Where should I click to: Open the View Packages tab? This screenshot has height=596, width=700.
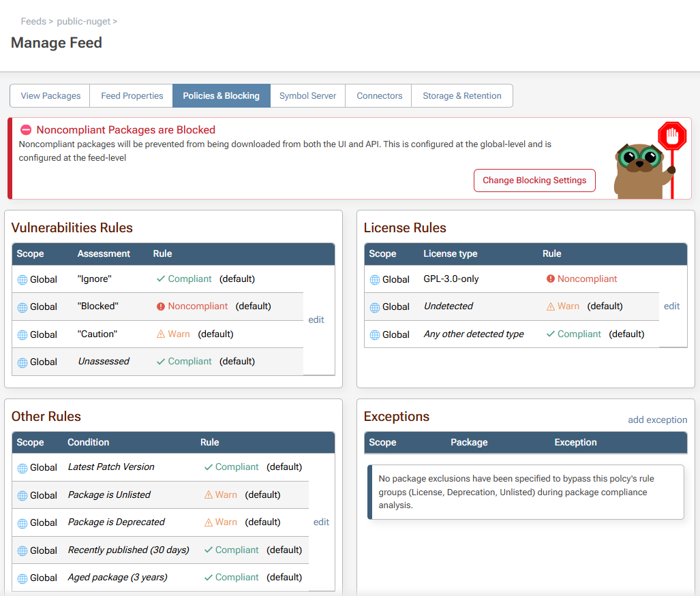coord(50,96)
